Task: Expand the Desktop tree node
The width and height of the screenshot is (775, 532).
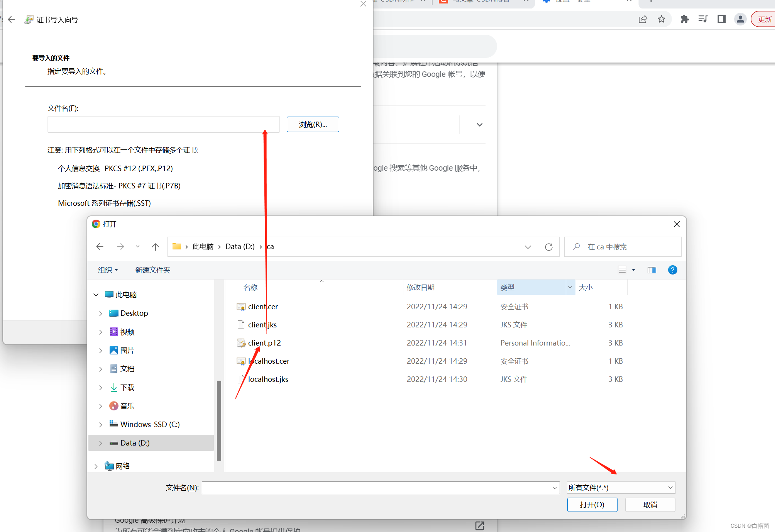Action: pos(100,313)
